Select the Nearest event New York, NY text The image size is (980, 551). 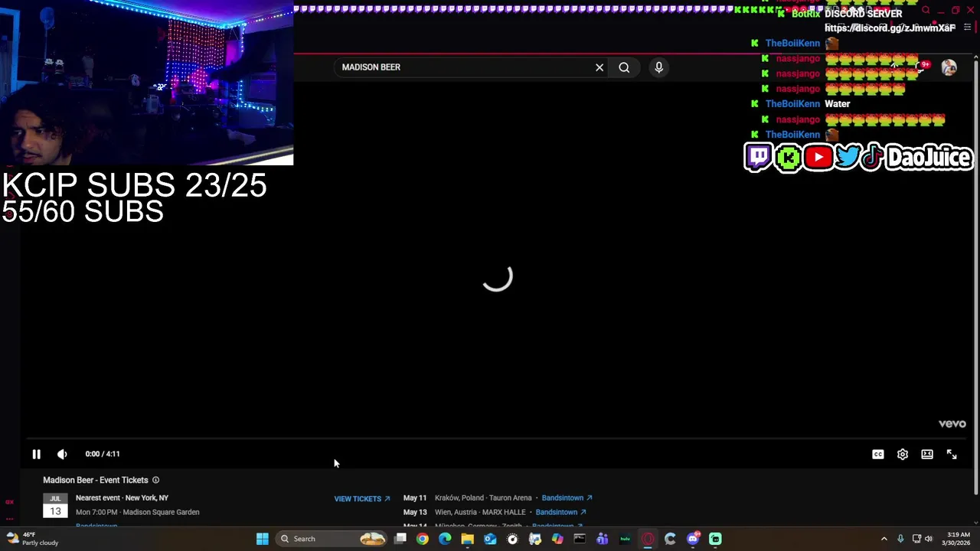click(122, 497)
